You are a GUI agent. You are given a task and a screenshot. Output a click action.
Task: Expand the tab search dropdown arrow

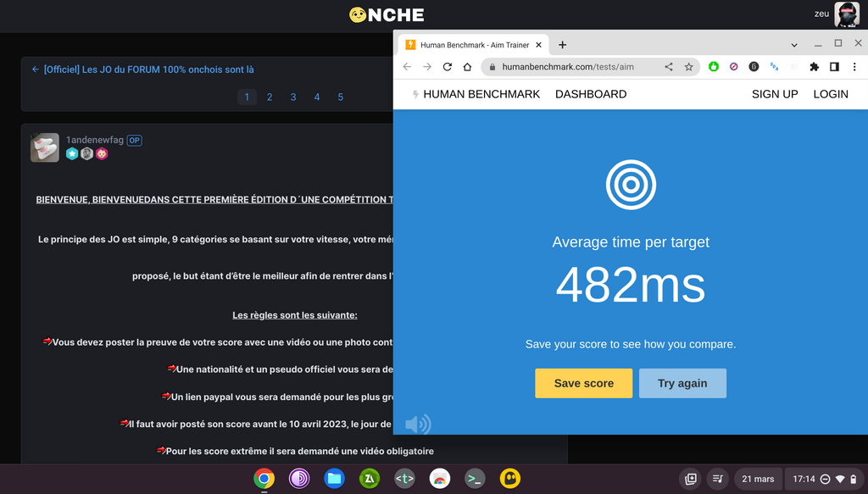[793, 45]
